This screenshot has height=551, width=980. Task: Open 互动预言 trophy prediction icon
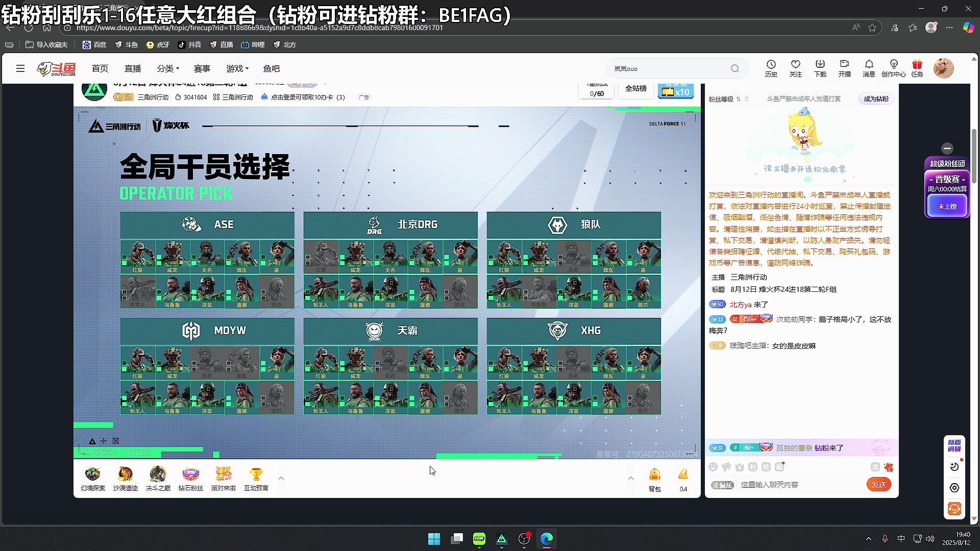pos(256,479)
